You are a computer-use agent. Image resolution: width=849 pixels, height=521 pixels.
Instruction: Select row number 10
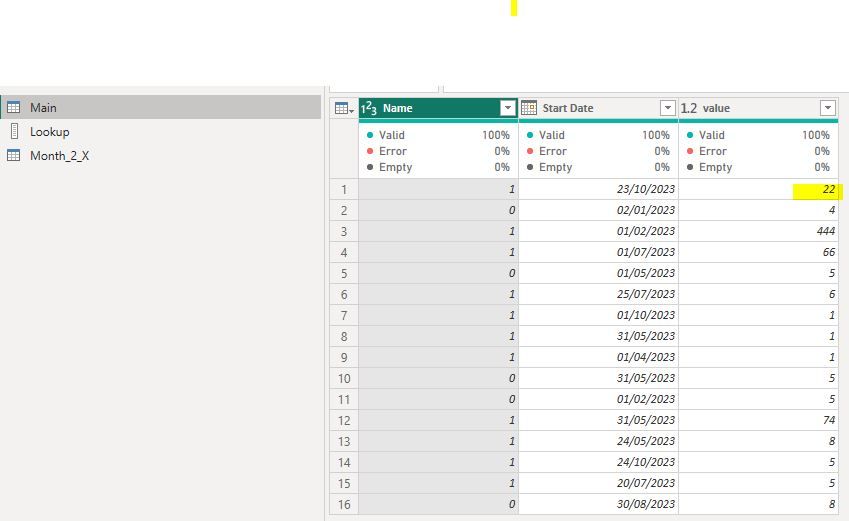coord(344,379)
